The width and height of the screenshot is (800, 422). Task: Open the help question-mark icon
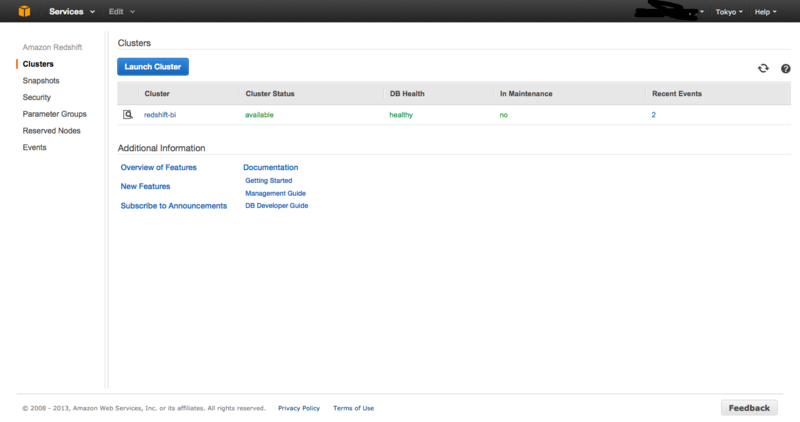click(x=786, y=68)
